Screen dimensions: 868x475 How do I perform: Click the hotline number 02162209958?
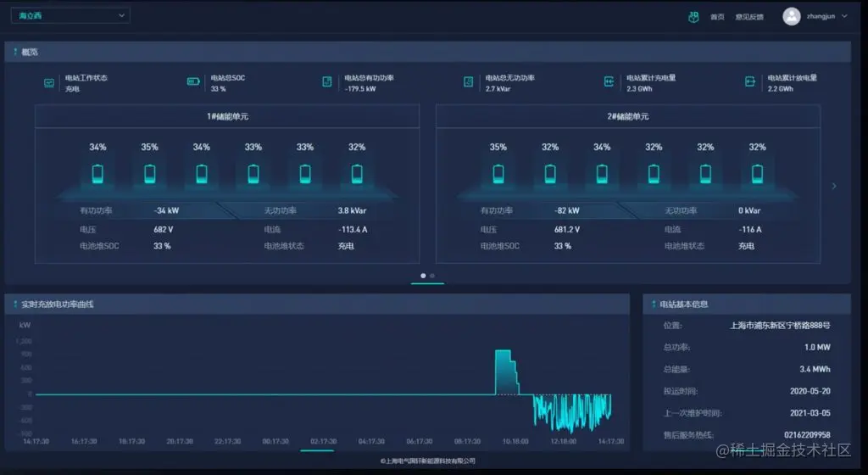[x=807, y=434]
